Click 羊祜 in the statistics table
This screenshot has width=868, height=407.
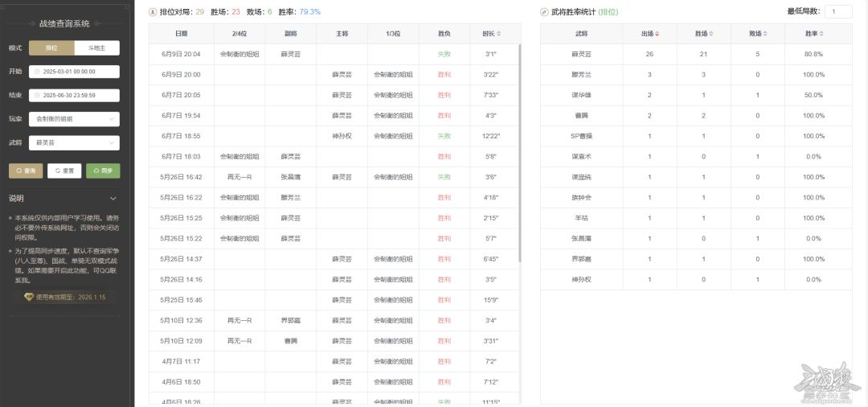coord(582,218)
